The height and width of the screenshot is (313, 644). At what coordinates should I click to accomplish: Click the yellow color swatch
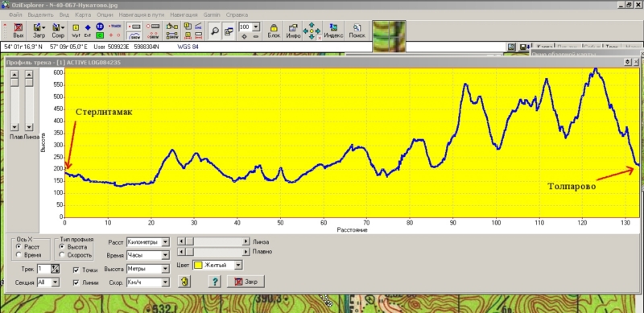(198, 265)
